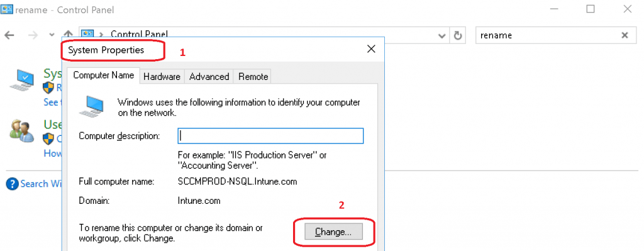Close the System Properties dialog

click(371, 49)
